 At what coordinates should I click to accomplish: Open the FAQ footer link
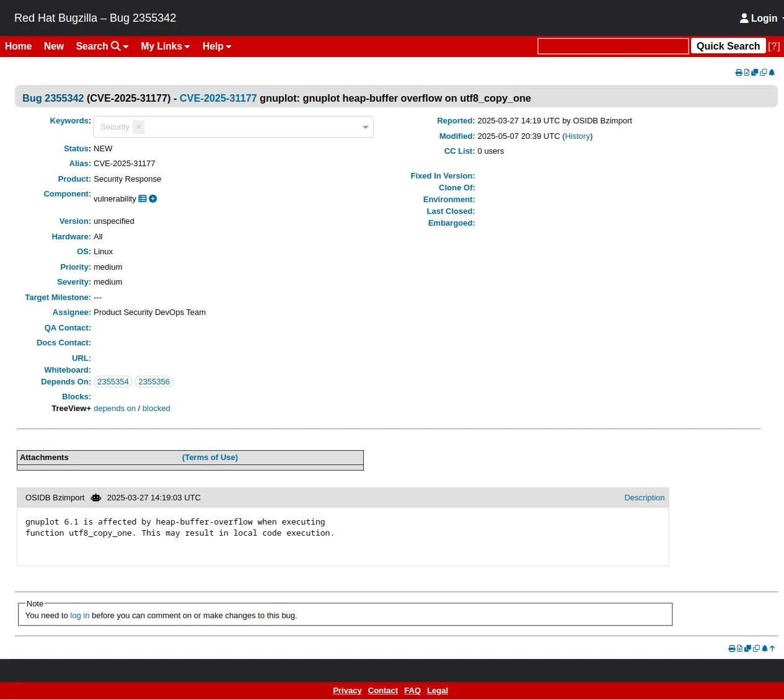click(x=413, y=690)
